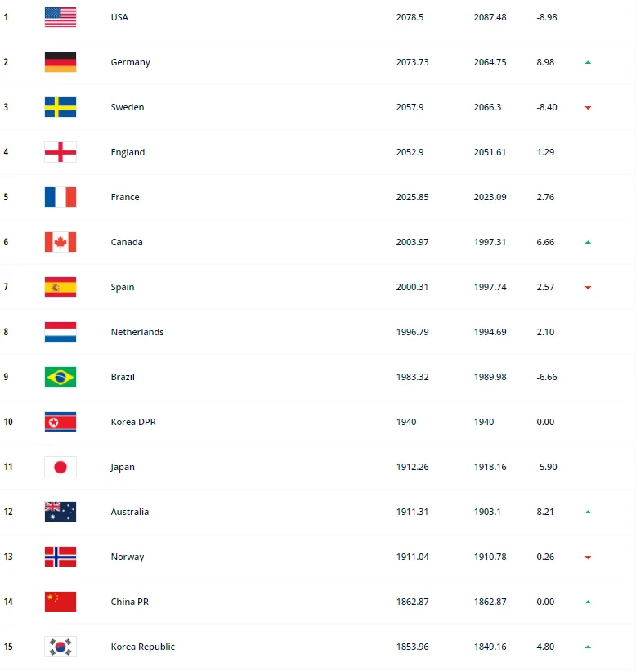Viewport: 636px width, 672px height.
Task: Click Spain's red down arrow indicator
Action: pyautogui.click(x=588, y=288)
